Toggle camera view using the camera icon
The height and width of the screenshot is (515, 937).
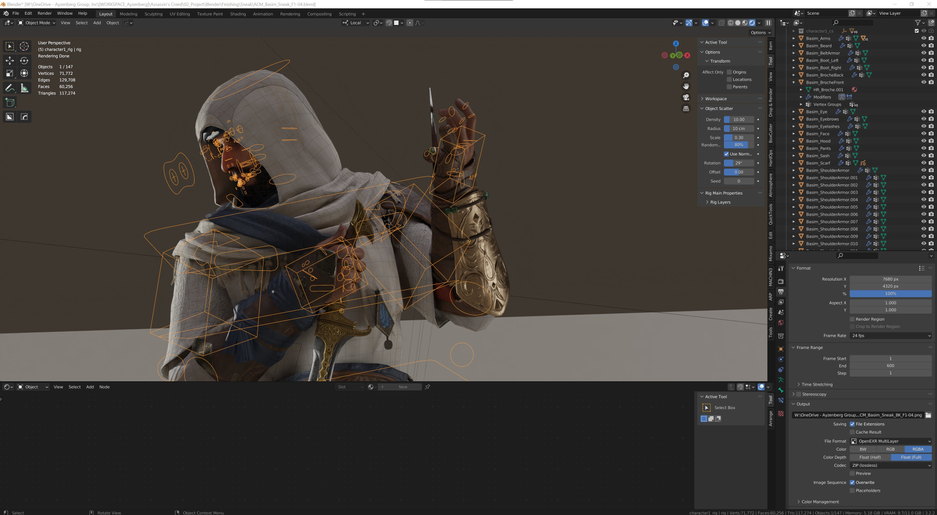pos(686,97)
